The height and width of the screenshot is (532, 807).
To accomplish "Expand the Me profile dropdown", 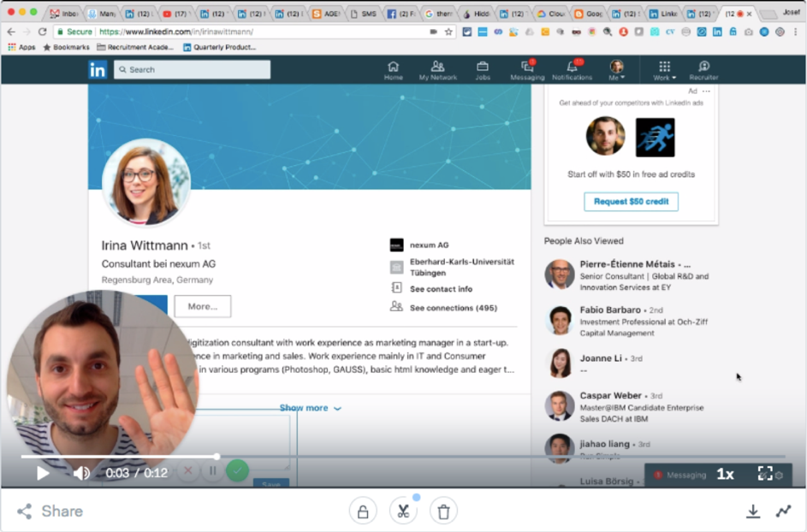I will [616, 70].
